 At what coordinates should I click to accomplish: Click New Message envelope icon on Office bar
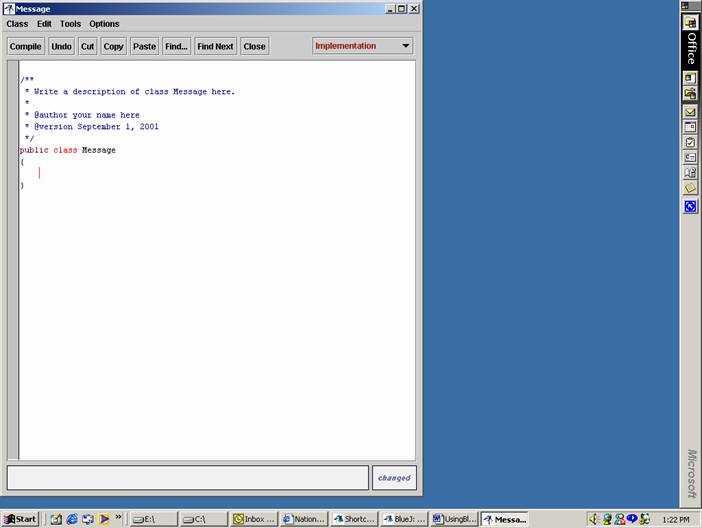coord(690,112)
